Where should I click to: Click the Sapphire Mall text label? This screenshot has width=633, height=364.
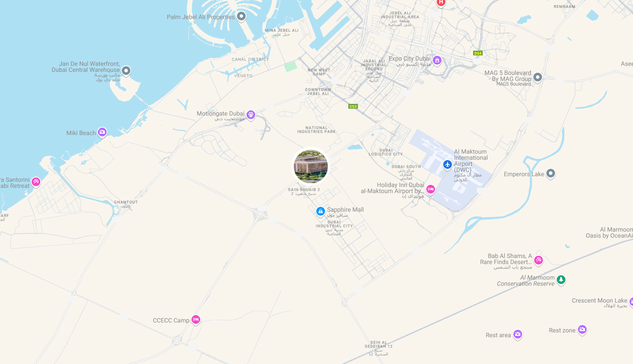click(x=345, y=209)
